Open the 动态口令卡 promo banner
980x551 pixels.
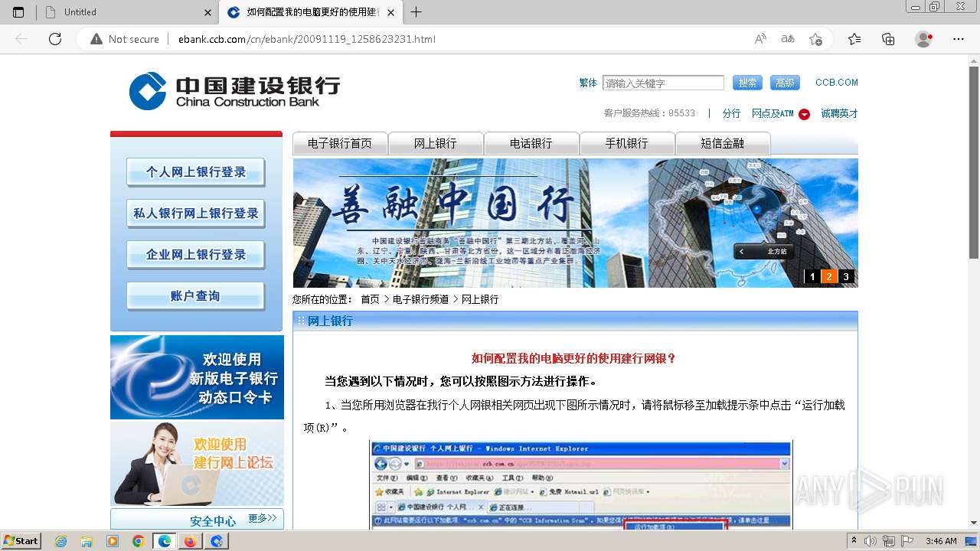(197, 377)
